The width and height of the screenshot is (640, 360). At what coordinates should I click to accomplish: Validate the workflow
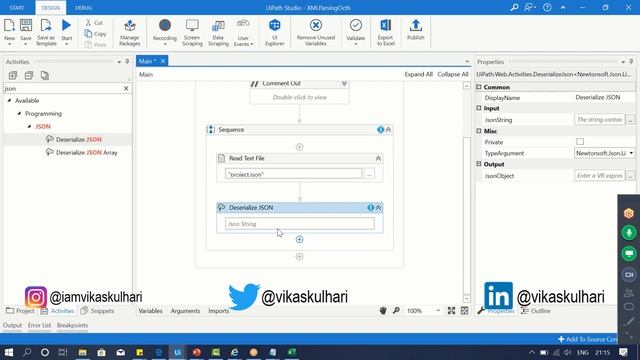coord(356,31)
